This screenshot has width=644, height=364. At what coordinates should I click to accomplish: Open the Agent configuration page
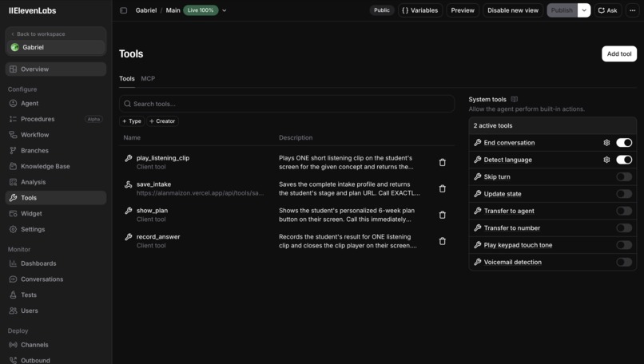click(x=56, y=104)
